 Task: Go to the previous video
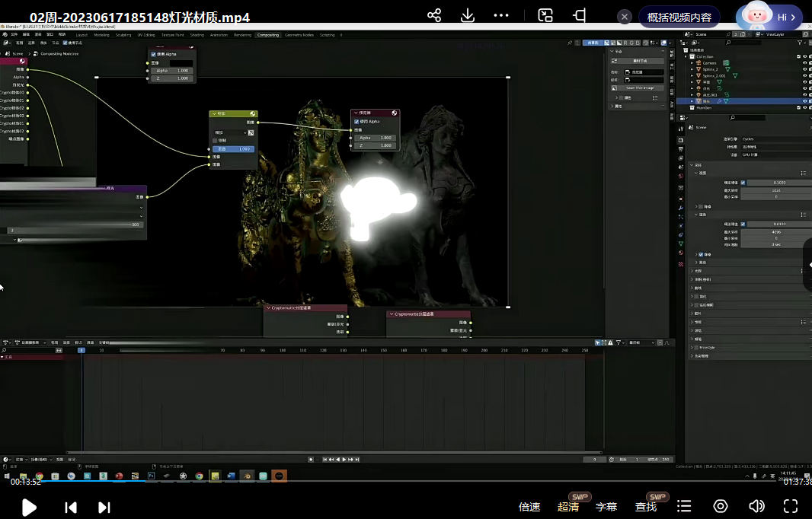(71, 507)
